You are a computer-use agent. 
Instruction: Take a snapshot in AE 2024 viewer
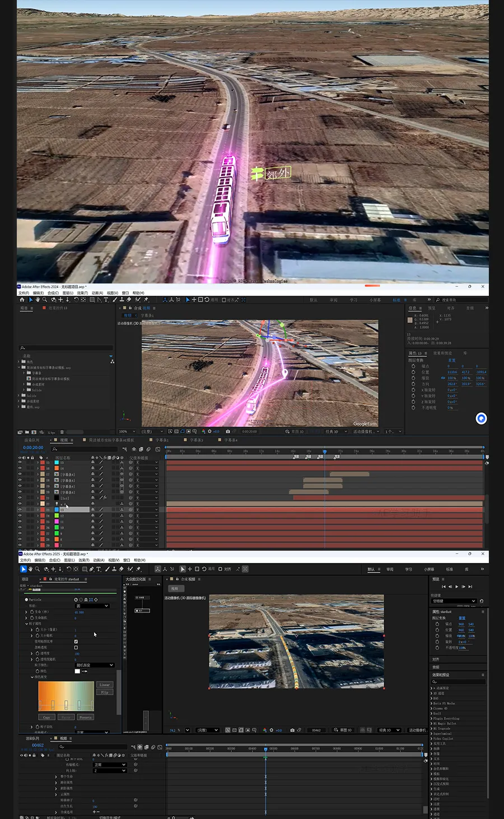pos(227,431)
